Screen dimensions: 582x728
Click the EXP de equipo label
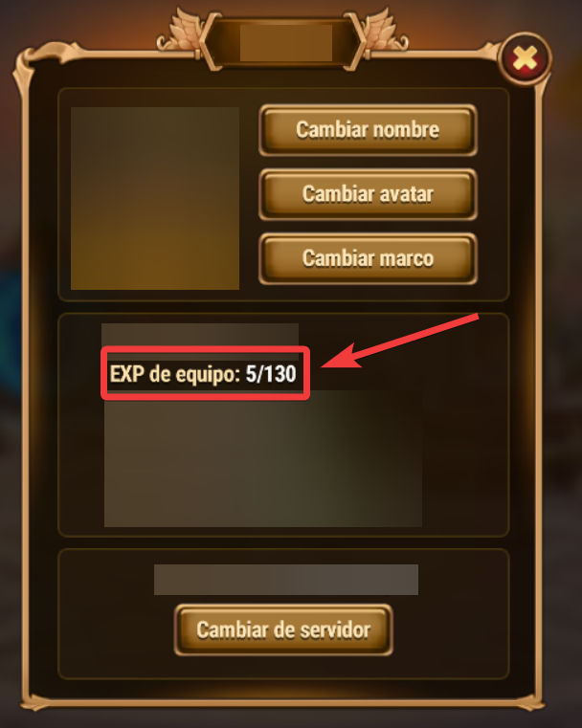[174, 374]
